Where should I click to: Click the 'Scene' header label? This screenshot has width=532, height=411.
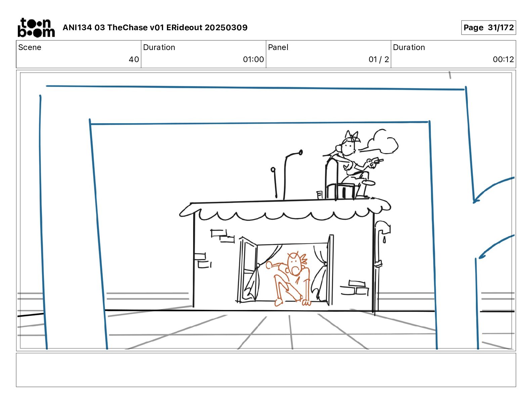pyautogui.click(x=30, y=47)
